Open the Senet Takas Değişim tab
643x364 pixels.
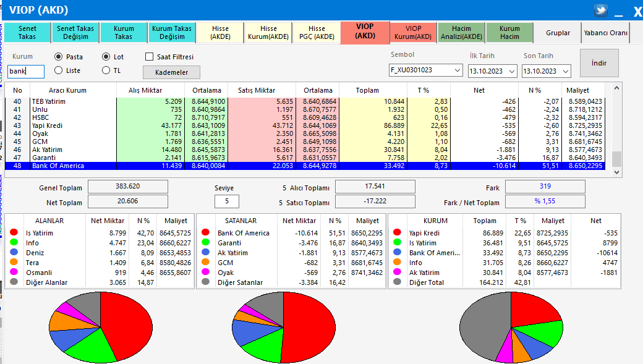click(x=75, y=32)
